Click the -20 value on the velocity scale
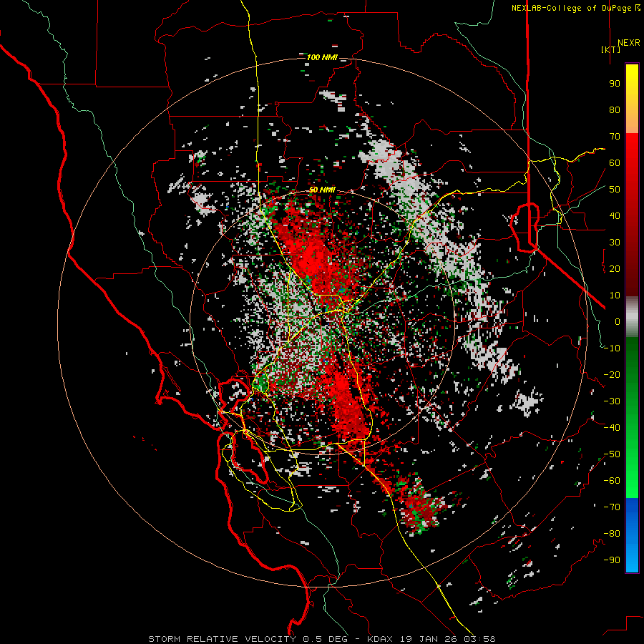Viewport: 644px width, 644px height. tap(612, 375)
